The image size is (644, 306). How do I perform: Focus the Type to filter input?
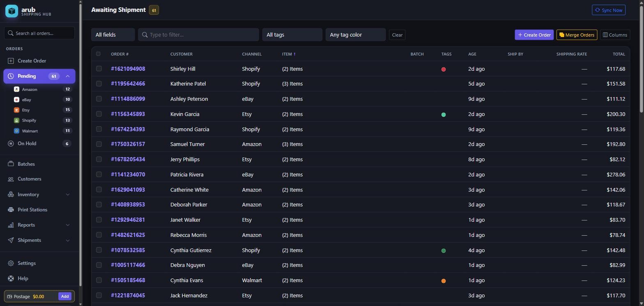[198, 35]
